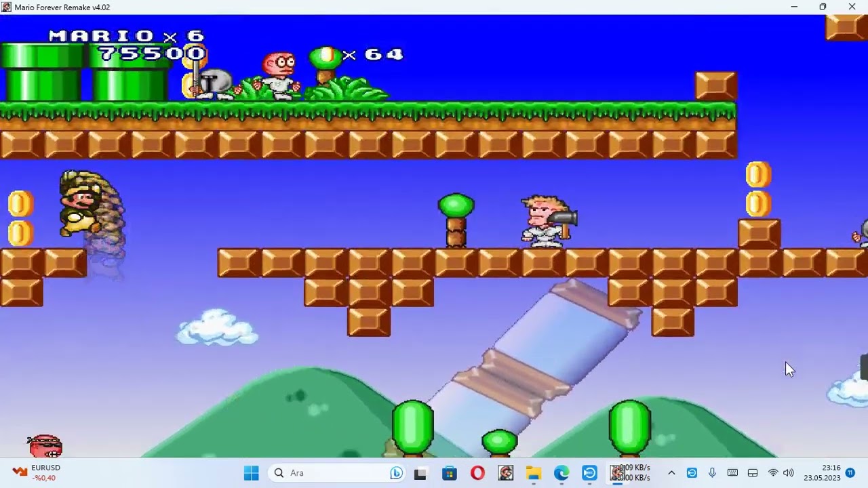Expand the hidden system tray icons
This screenshot has width=868, height=488.
pos(671,473)
